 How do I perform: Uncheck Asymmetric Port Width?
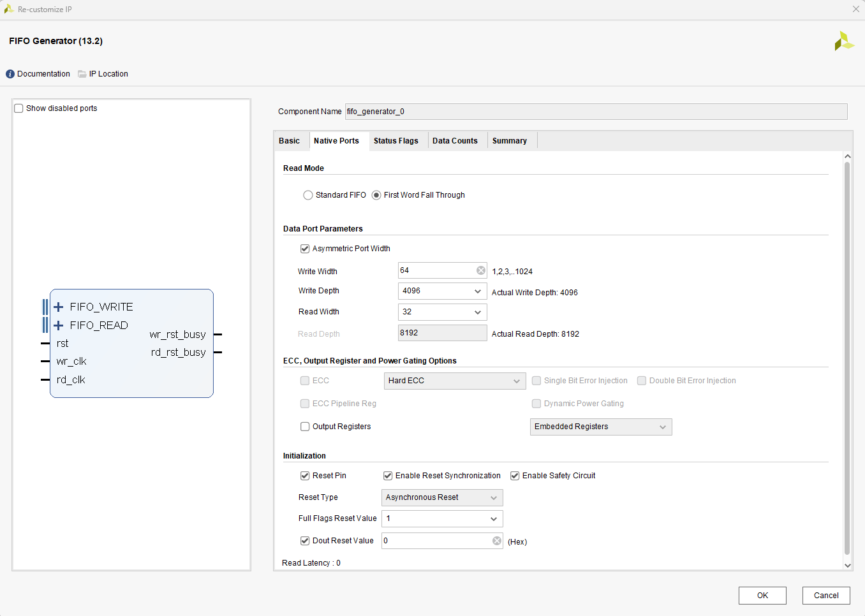(x=305, y=249)
